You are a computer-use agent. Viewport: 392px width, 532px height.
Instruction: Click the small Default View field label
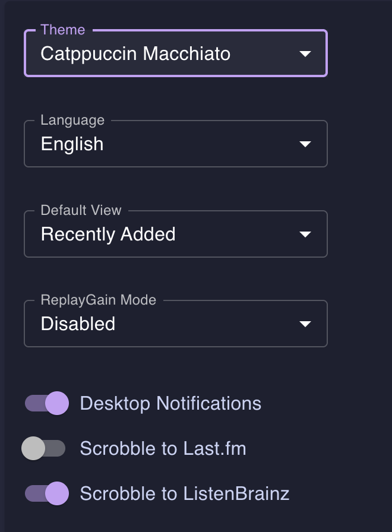pos(81,210)
